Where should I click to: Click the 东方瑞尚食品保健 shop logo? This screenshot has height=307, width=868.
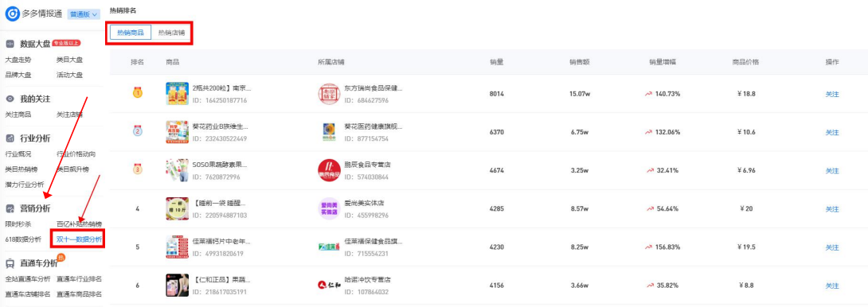pyautogui.click(x=330, y=94)
